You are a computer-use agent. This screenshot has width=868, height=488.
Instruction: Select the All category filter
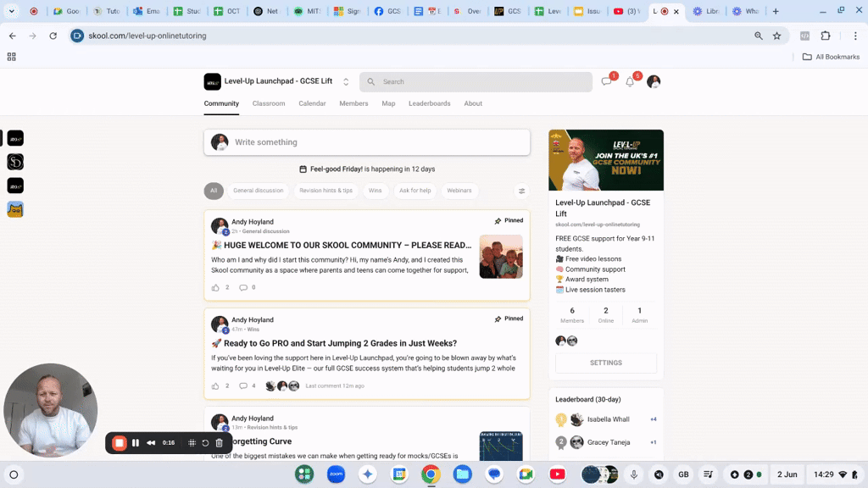[x=214, y=191]
